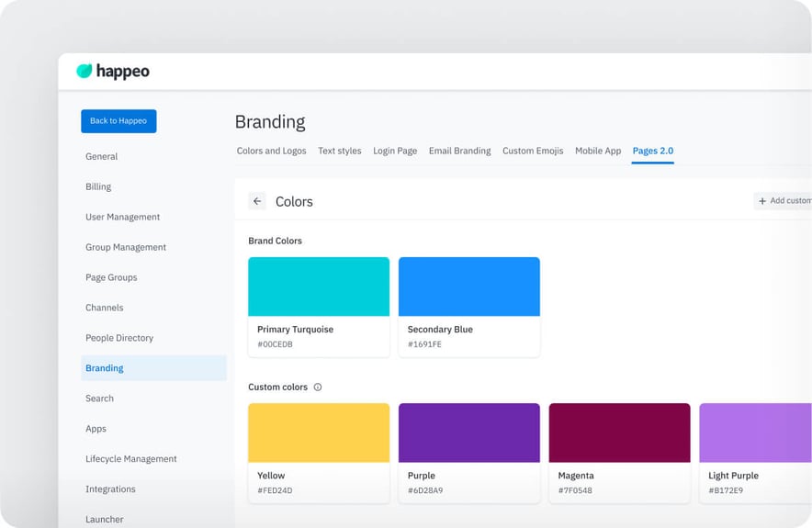The width and height of the screenshot is (812, 528).
Task: Switch to the Mobile App tab
Action: pyautogui.click(x=598, y=151)
